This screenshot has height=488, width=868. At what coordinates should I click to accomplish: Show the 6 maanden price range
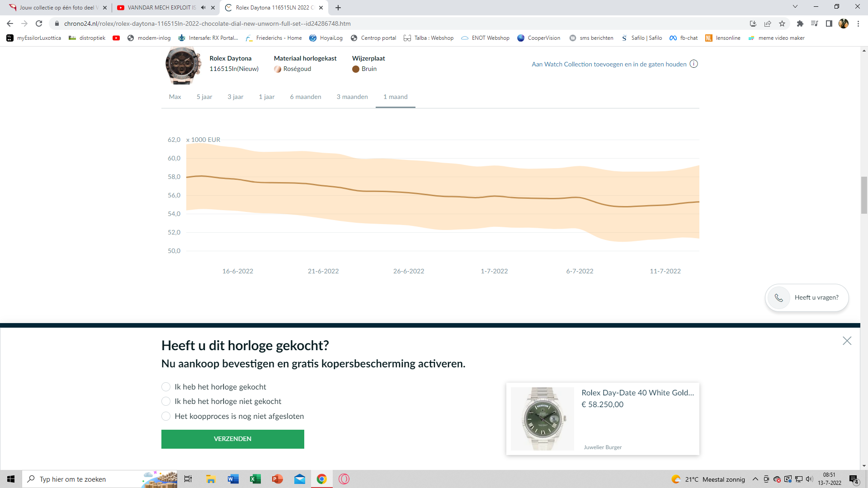click(306, 97)
